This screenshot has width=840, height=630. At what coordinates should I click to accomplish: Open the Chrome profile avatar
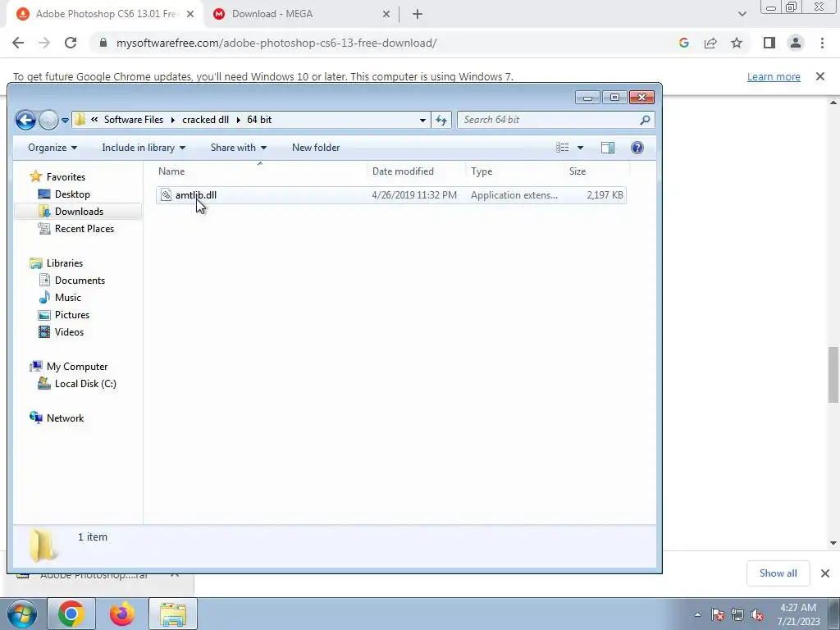pyautogui.click(x=796, y=43)
